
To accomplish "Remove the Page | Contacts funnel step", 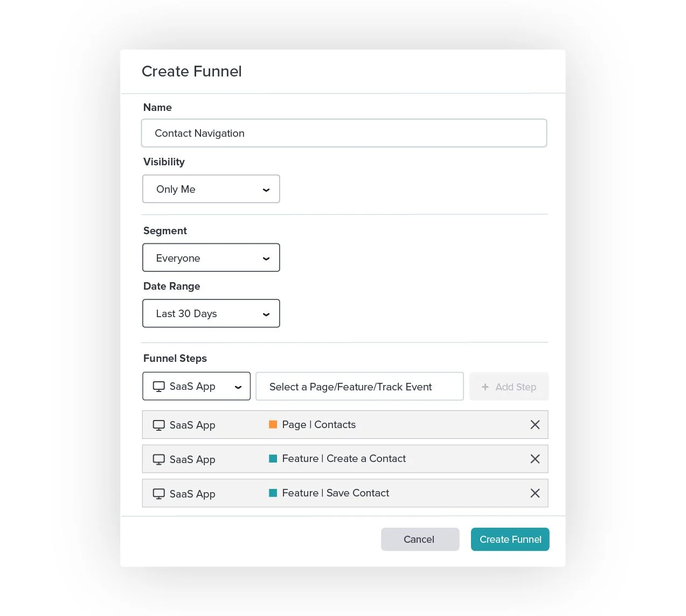I will (535, 425).
